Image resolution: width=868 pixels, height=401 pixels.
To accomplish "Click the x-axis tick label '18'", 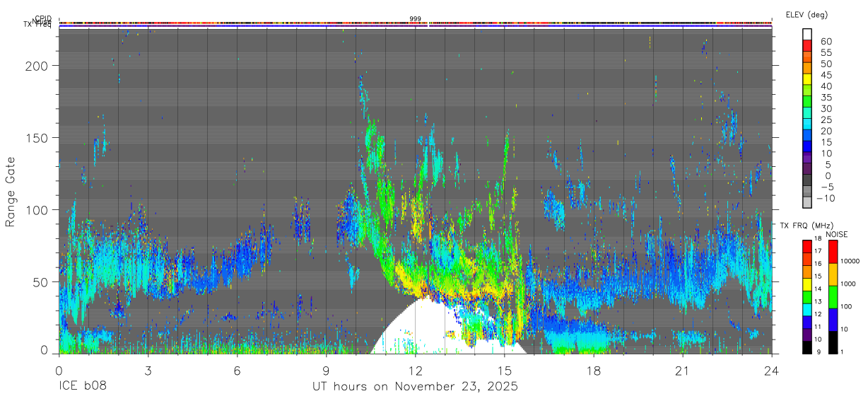I will 593,370.
